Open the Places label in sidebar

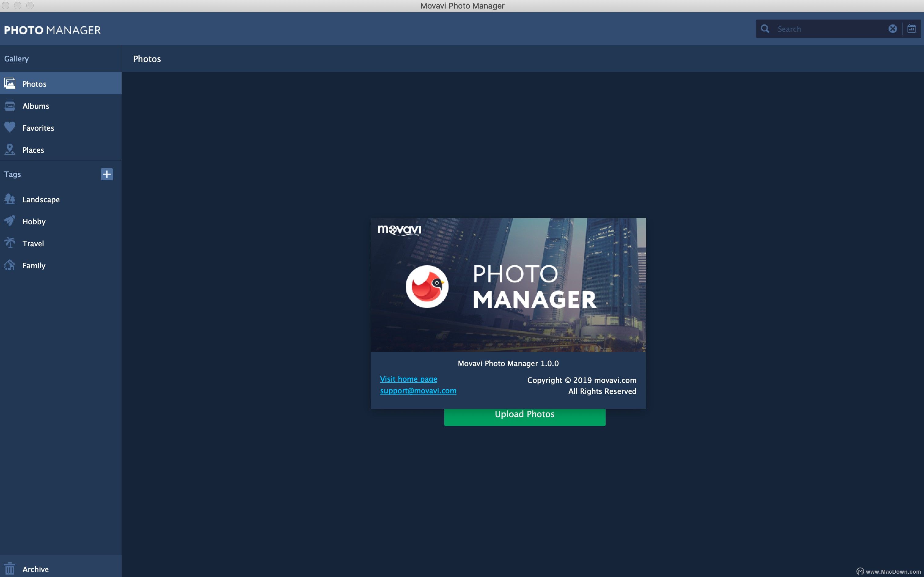[33, 150]
